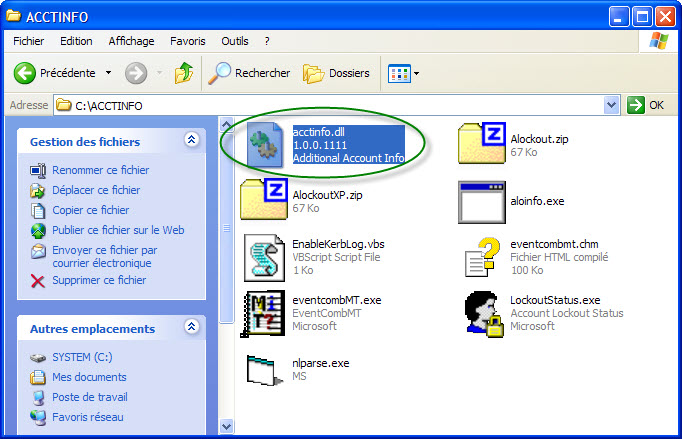Click the address field showing C:\ACCTINFO
682x439 pixels.
click(329, 105)
